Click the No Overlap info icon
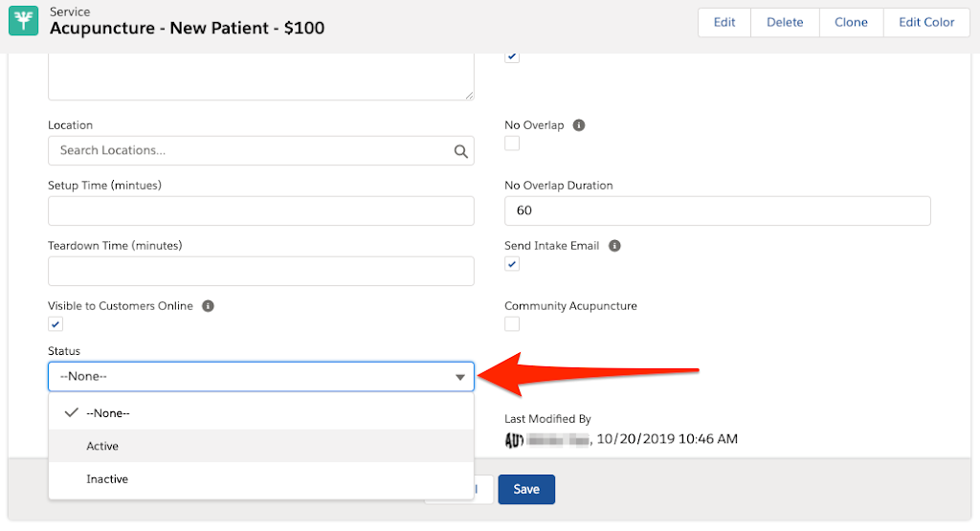The width and height of the screenshot is (980, 531). [579, 125]
